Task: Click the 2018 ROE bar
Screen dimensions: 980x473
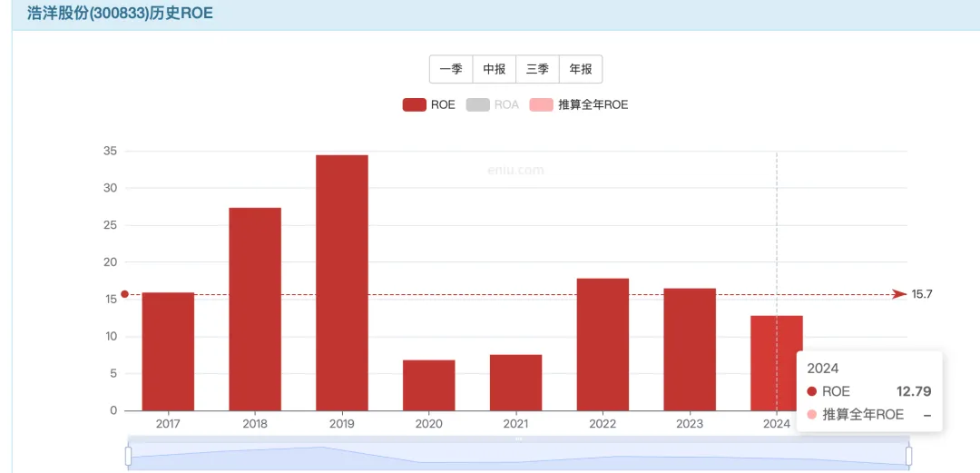Action: coord(255,309)
